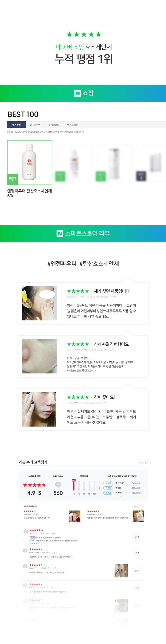The height and width of the screenshot is (644, 166).
Task: Switch to the 인기검색어 tab
Action: [x=35, y=125]
